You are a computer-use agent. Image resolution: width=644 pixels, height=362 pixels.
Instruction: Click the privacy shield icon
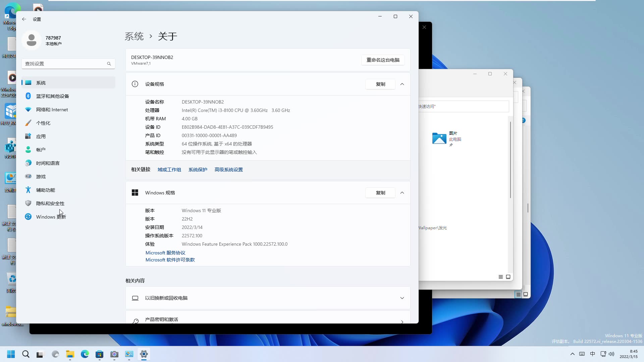coord(28,203)
